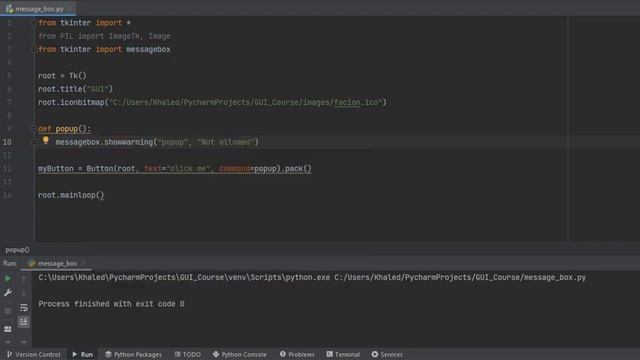
Task: Open the Terminal tool window
Action: click(x=343, y=354)
